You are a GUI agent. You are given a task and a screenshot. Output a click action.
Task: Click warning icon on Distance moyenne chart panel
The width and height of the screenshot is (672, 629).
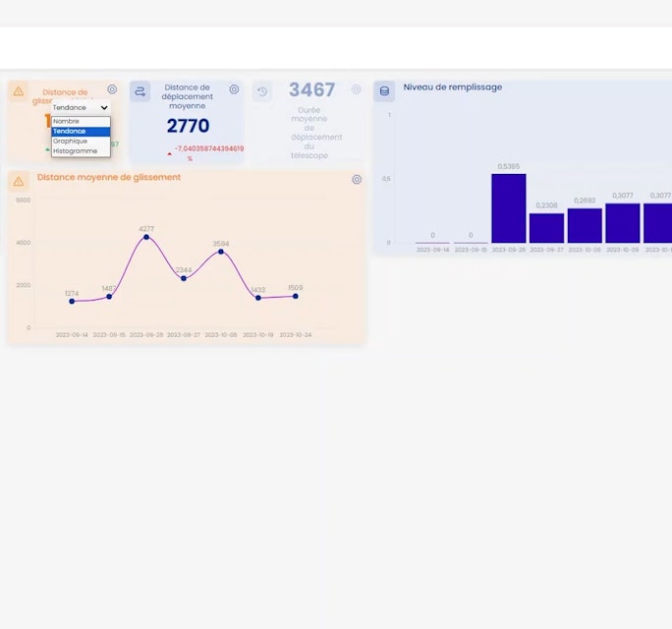tap(19, 182)
